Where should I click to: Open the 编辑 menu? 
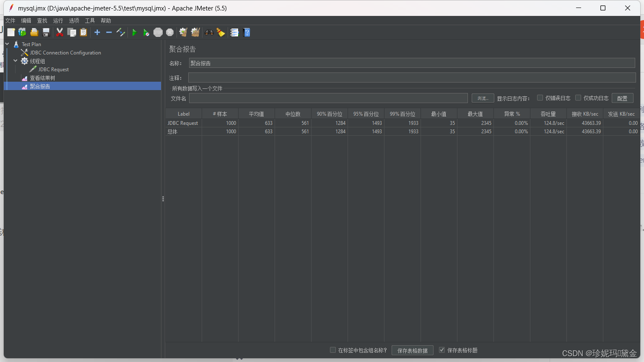[26, 21]
